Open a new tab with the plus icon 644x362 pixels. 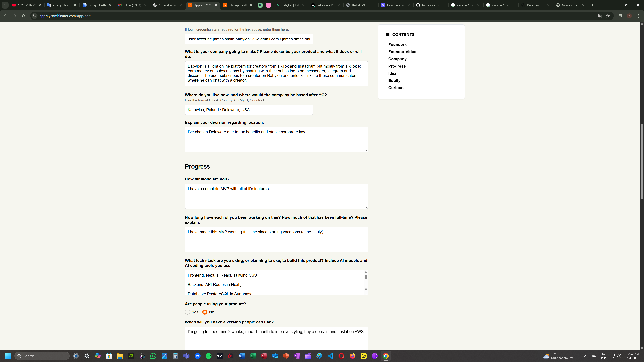[x=592, y=5]
